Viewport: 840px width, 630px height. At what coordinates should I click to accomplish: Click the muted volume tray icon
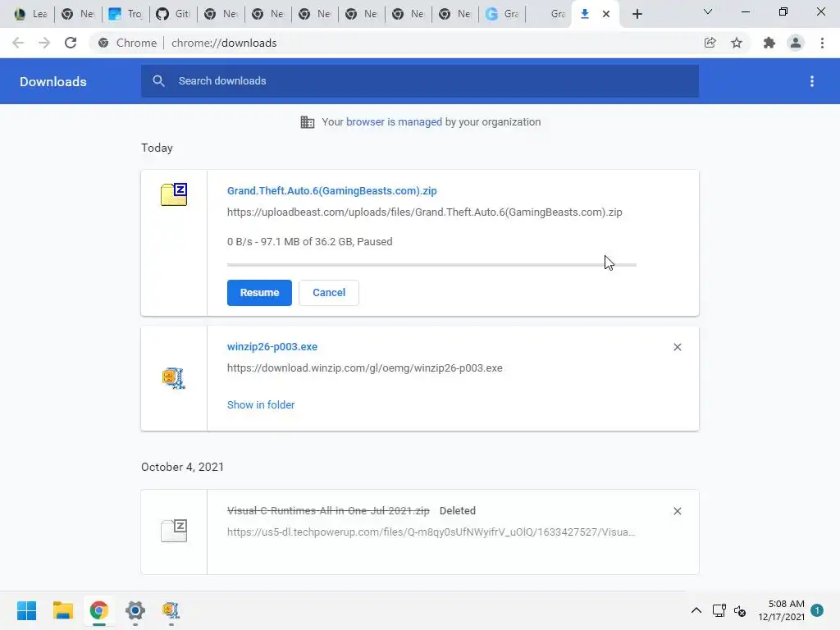pyautogui.click(x=740, y=610)
